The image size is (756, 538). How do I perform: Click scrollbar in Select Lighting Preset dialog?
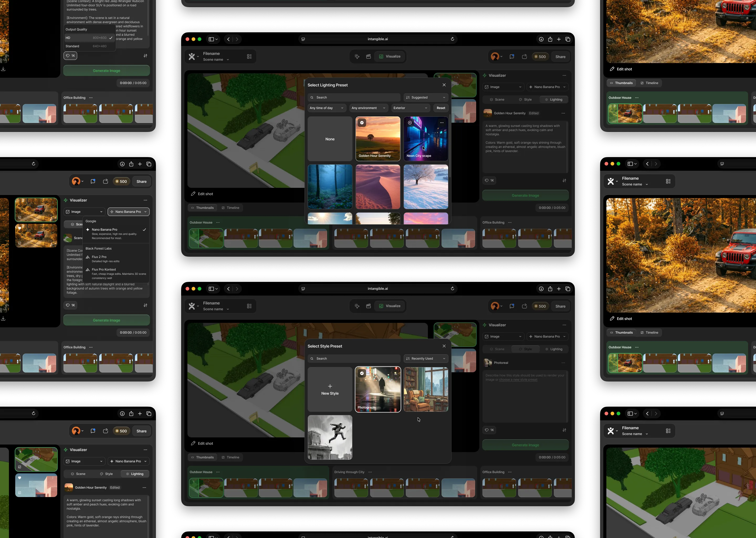(x=449, y=146)
